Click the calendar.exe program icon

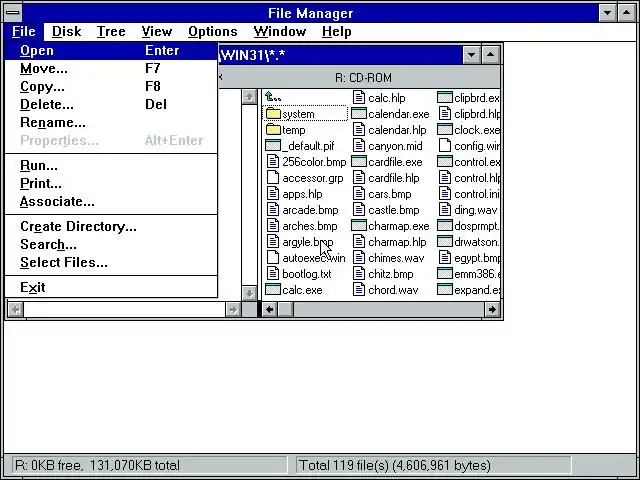(x=359, y=113)
